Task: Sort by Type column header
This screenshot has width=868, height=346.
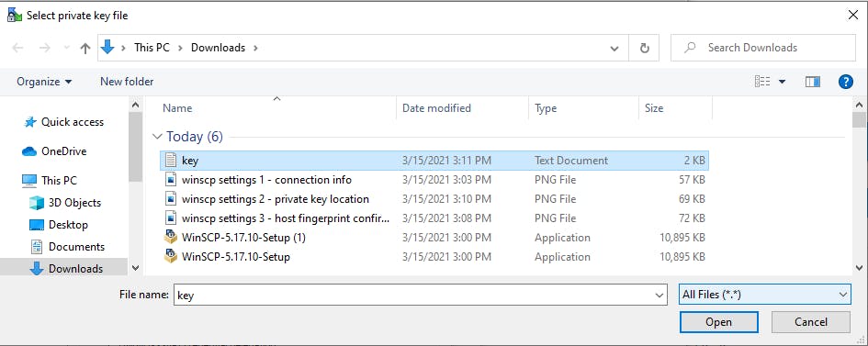Action: [x=546, y=108]
